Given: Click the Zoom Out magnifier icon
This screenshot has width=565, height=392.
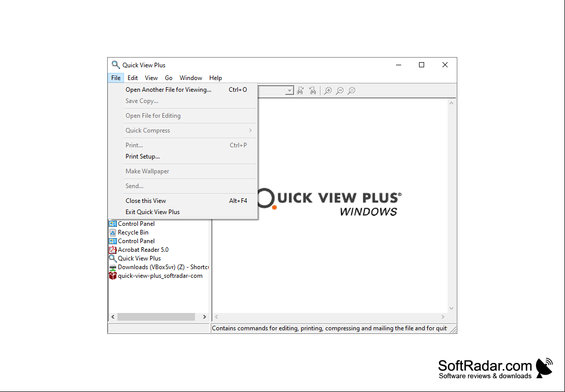Looking at the screenshot, I should tap(340, 91).
